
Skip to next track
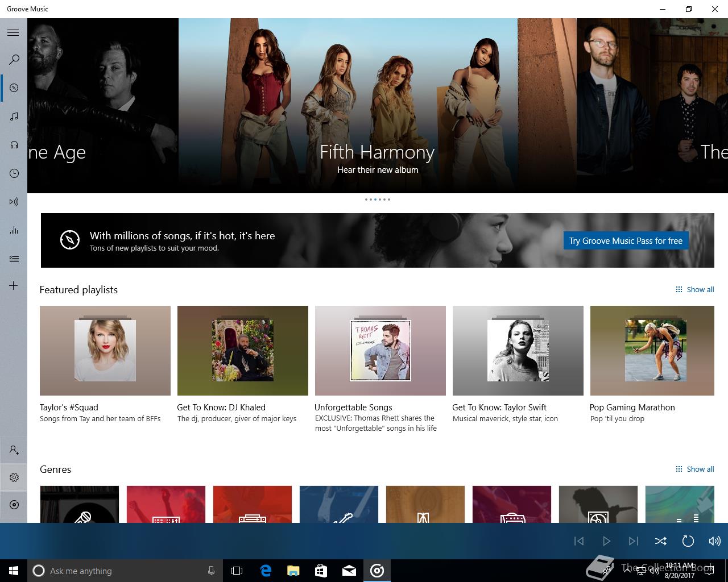click(x=633, y=541)
